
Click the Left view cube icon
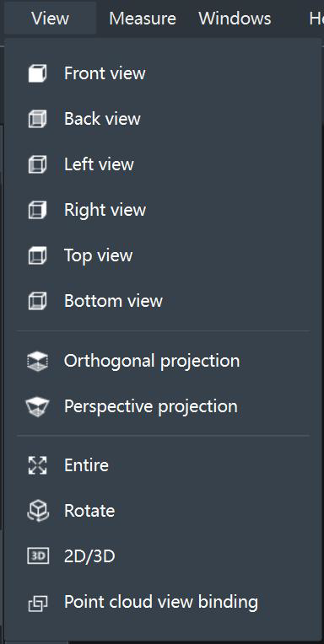37,164
